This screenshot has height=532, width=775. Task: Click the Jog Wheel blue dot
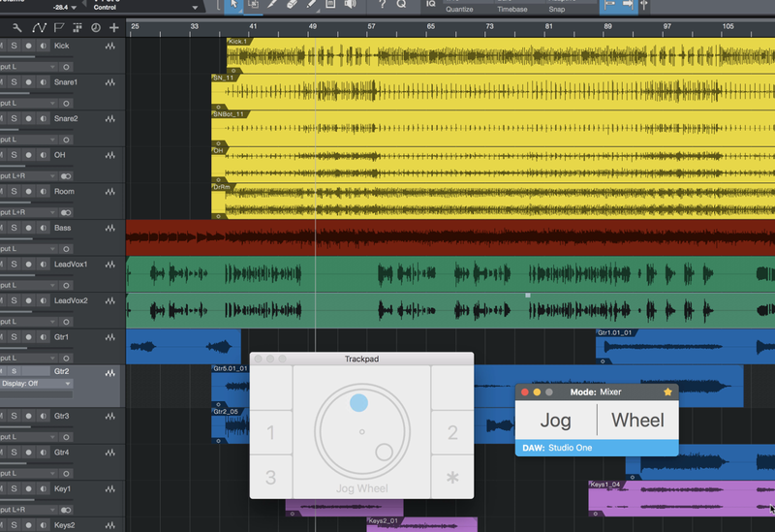pyautogui.click(x=358, y=402)
